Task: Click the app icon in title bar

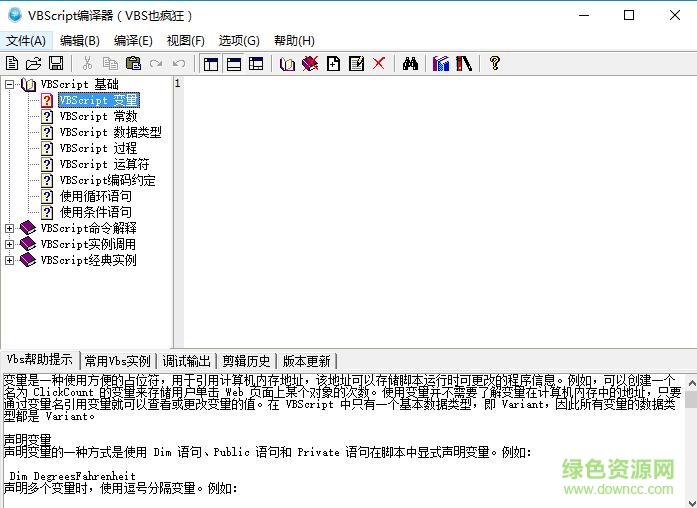Action: 15,15
